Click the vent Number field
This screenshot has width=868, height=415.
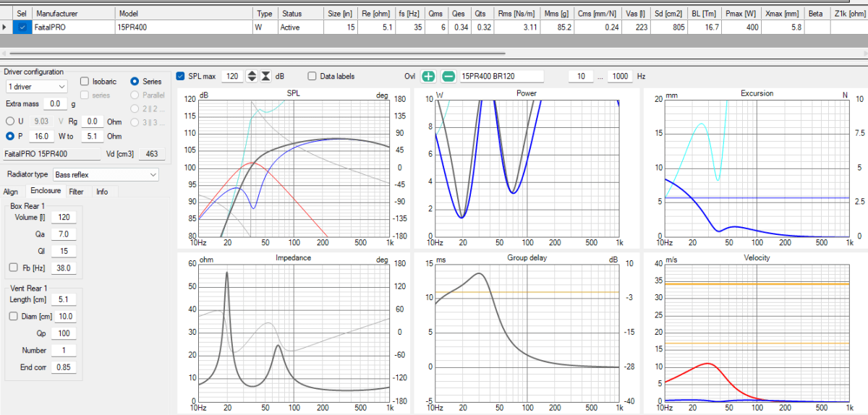[64, 350]
